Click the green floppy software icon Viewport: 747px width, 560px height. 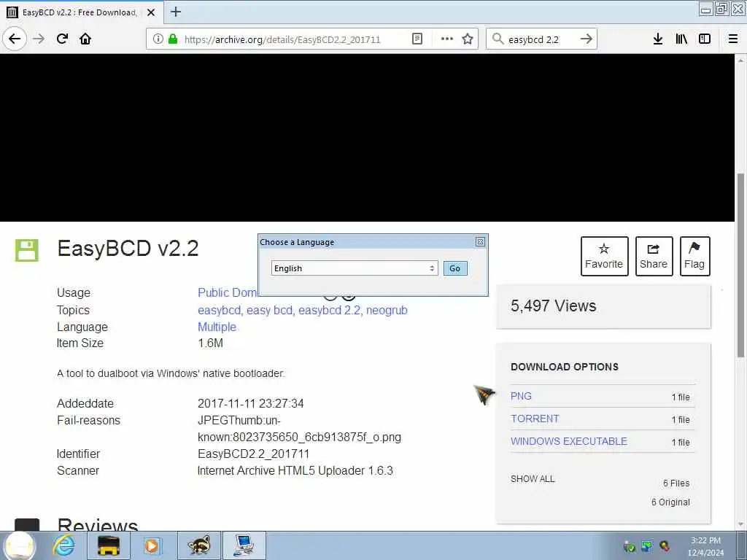pos(27,250)
